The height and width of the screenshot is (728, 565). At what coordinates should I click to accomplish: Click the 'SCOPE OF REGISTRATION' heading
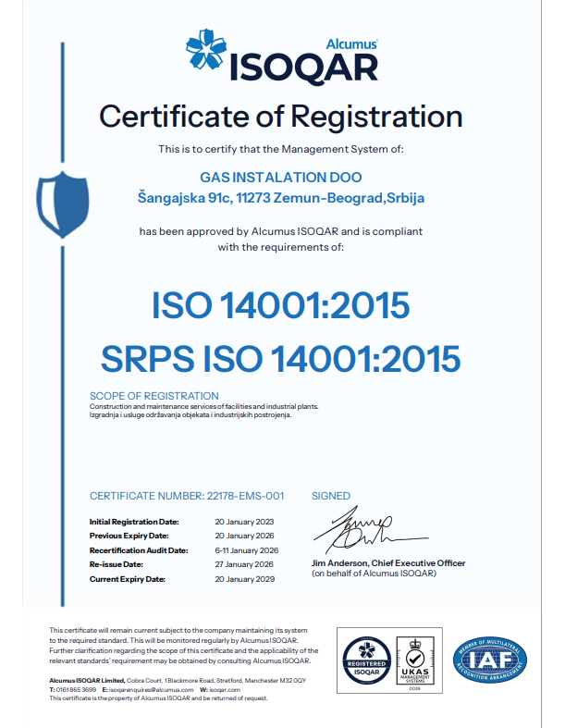[154, 396]
